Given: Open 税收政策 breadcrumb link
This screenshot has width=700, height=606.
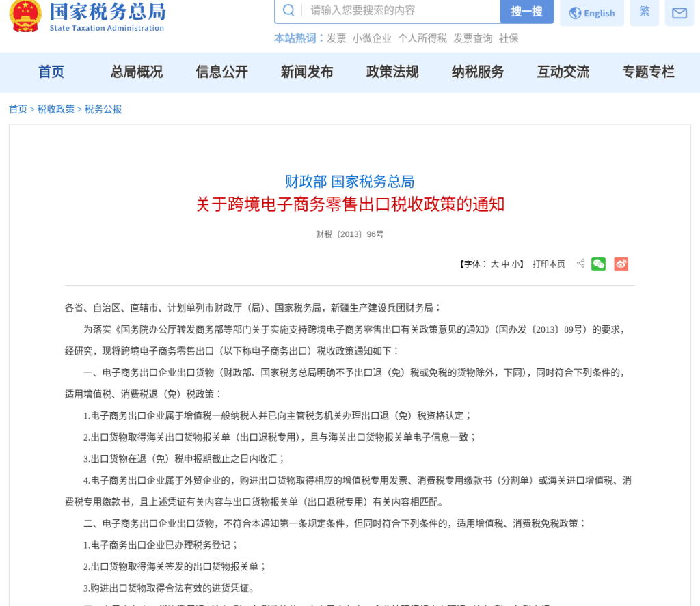Looking at the screenshot, I should point(56,109).
